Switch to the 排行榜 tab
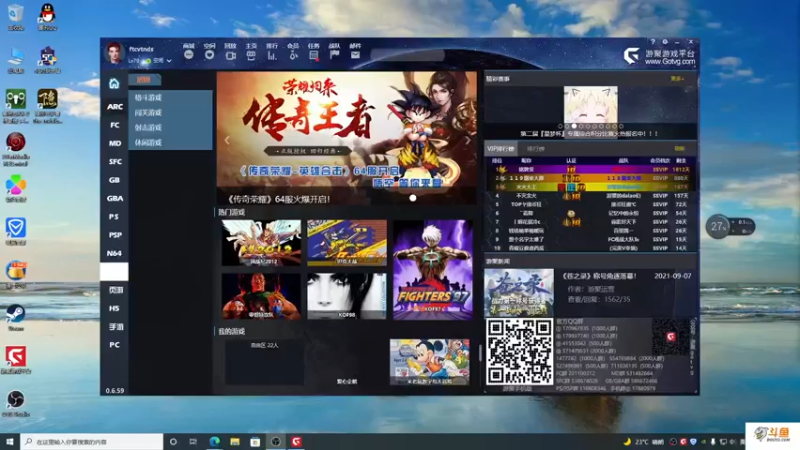 coord(536,149)
